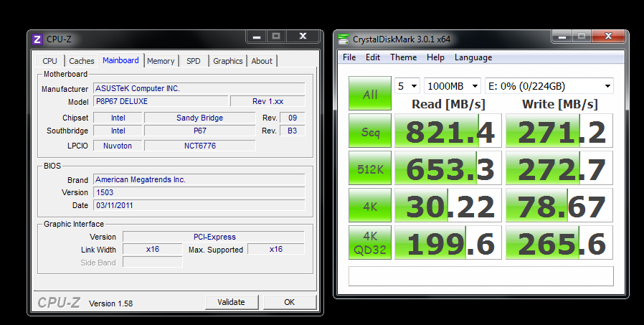Click the Rev 1.xx model revision field
644x325 pixels.
point(267,101)
